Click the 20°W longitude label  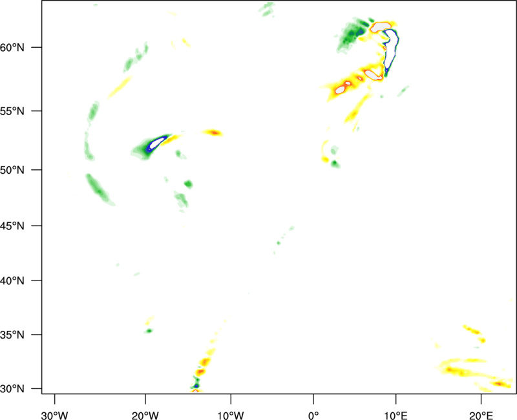145,415
